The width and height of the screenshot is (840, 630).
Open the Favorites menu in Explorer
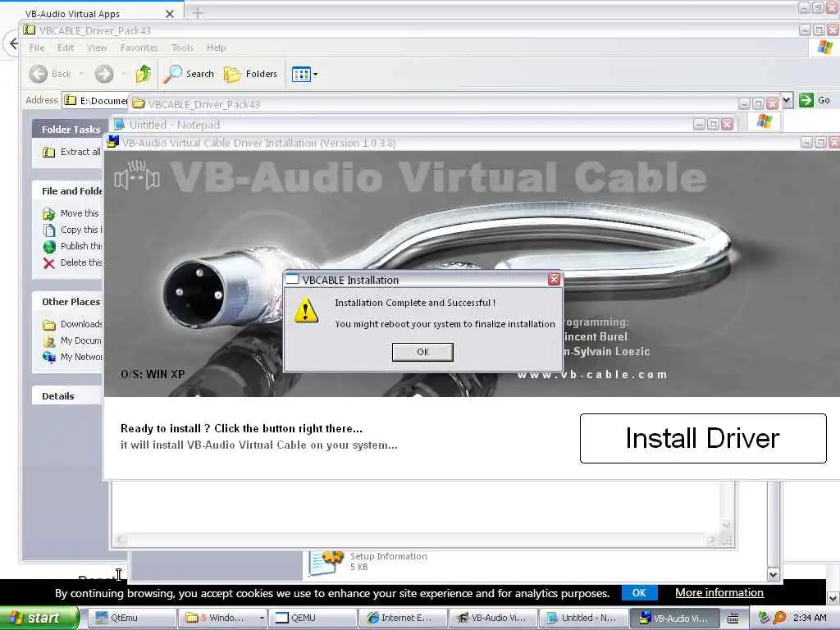coord(139,48)
